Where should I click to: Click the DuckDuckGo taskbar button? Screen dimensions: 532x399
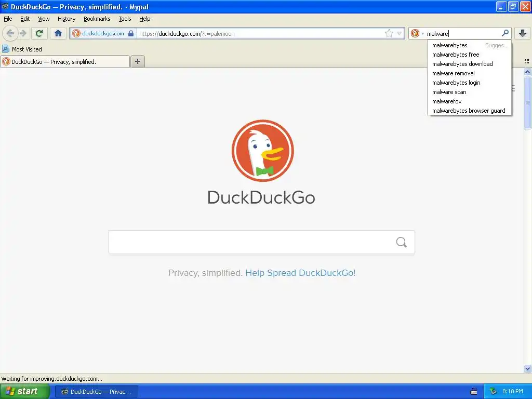click(x=97, y=392)
